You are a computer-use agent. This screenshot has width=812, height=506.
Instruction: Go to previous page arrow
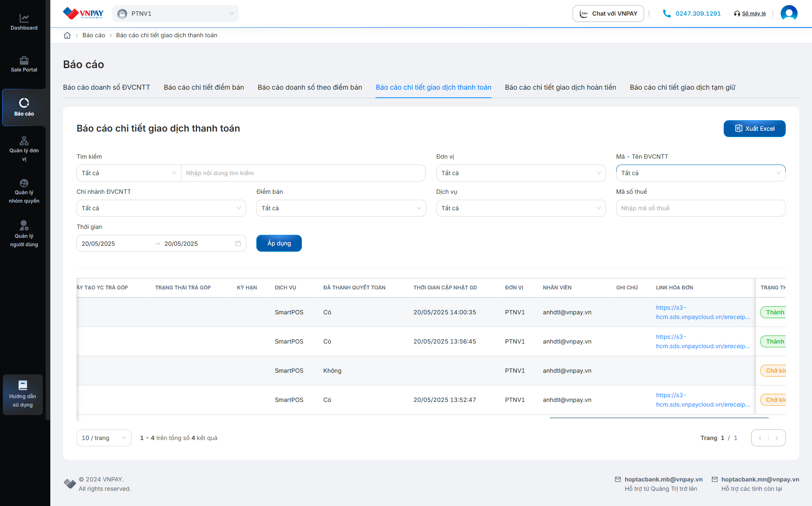tap(760, 438)
